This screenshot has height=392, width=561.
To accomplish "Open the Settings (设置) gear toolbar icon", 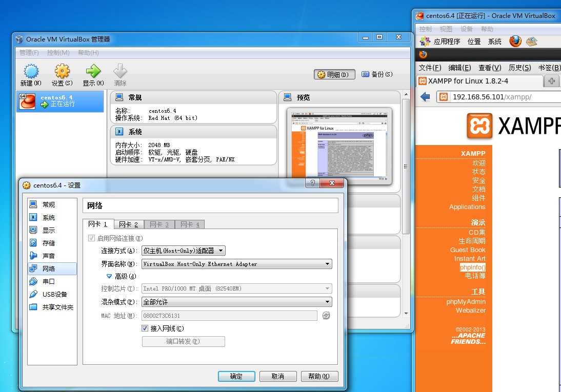I will pyautogui.click(x=62, y=71).
